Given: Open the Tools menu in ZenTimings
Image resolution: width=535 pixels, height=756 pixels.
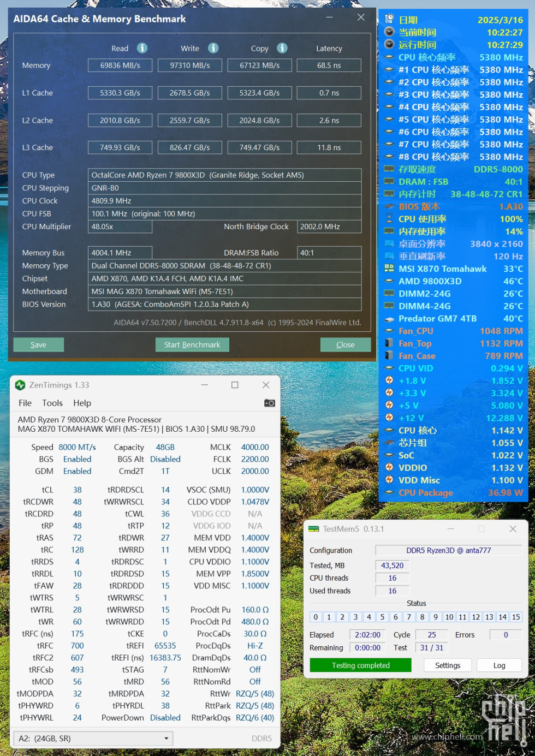Looking at the screenshot, I should pyautogui.click(x=52, y=403).
